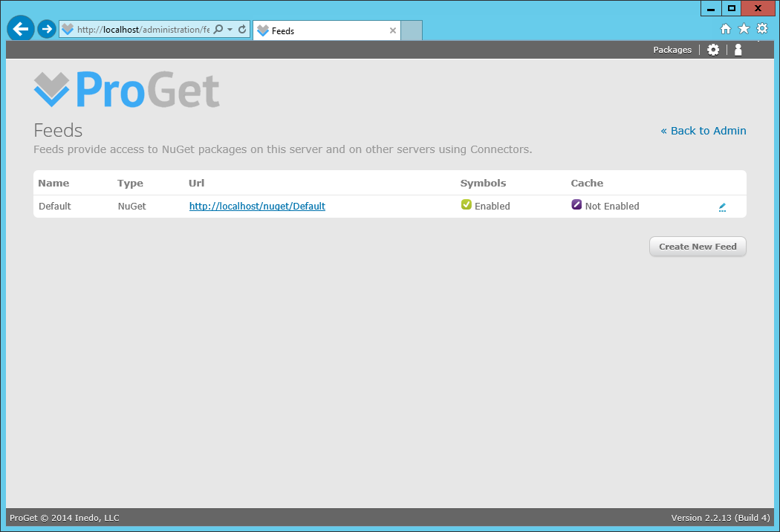This screenshot has height=532, width=780.
Task: Click the ProGet © 2014 Inedo footer text
Action: (x=64, y=518)
